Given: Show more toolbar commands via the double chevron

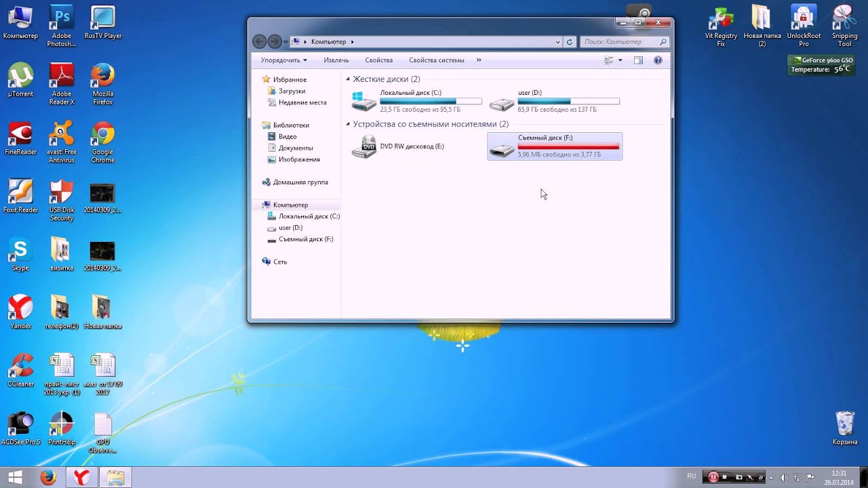Looking at the screenshot, I should [x=479, y=60].
